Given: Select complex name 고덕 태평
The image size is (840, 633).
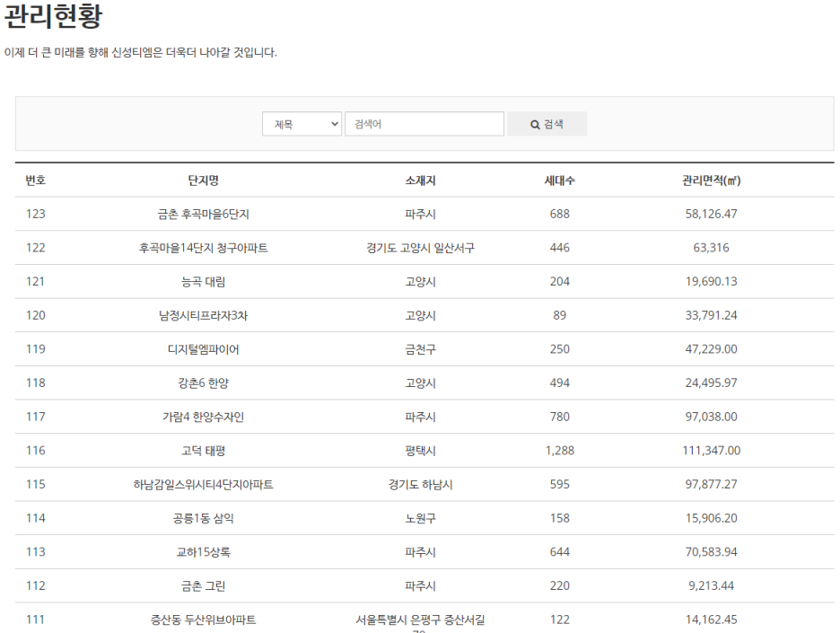Looking at the screenshot, I should point(203,450).
